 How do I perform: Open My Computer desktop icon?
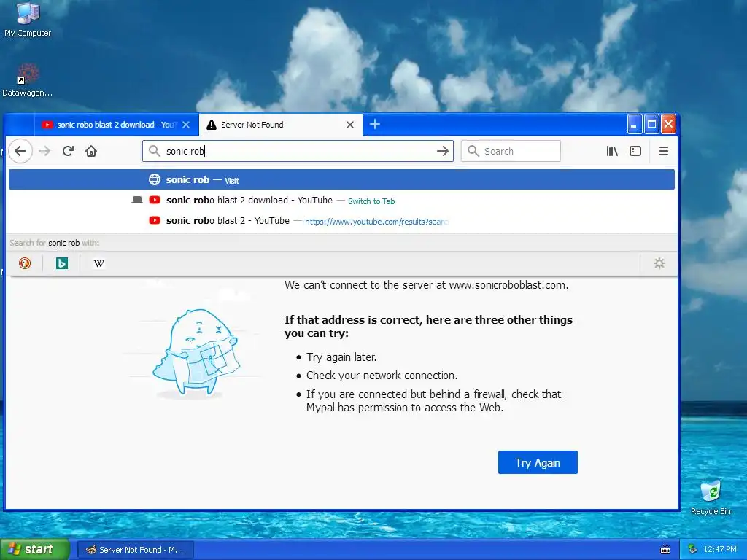(x=28, y=20)
